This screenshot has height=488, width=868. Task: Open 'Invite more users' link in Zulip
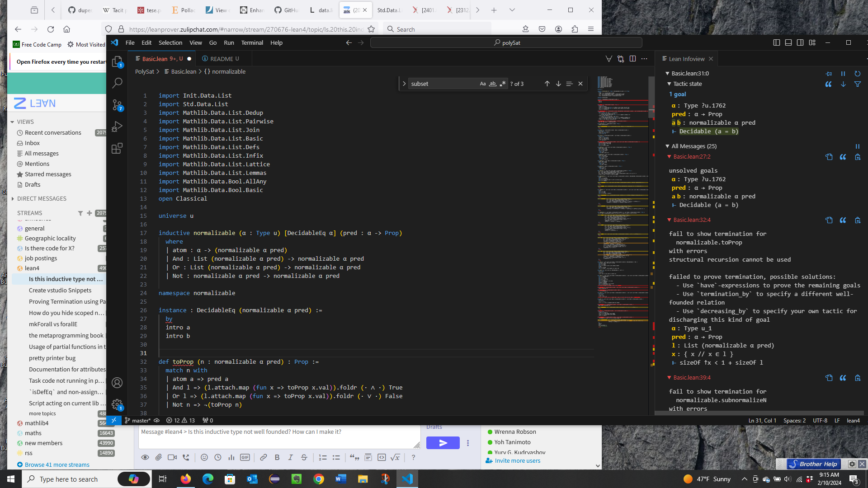coord(517,461)
